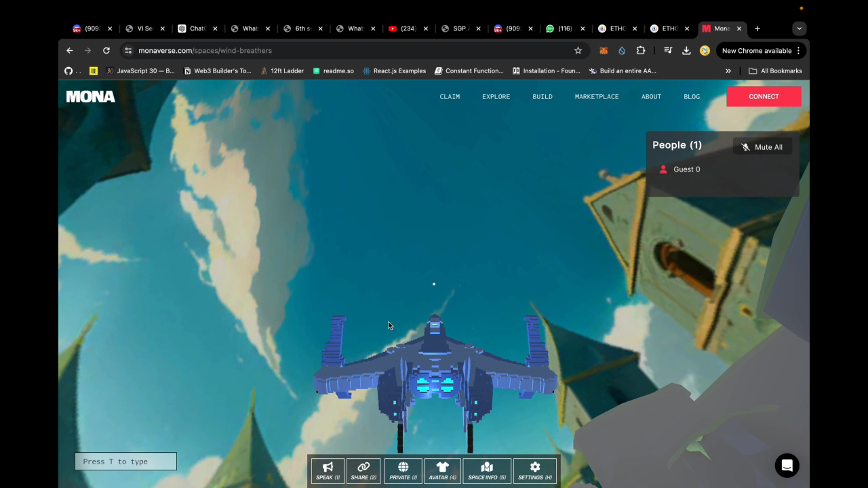The width and height of the screenshot is (868, 488).
Task: Open the BUILD nav item
Action: coord(542,96)
